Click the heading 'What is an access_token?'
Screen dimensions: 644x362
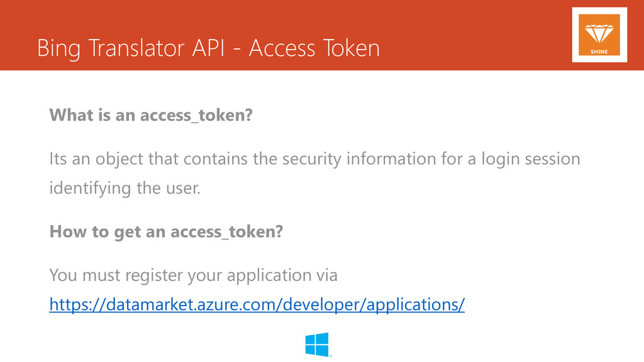pyautogui.click(x=151, y=115)
